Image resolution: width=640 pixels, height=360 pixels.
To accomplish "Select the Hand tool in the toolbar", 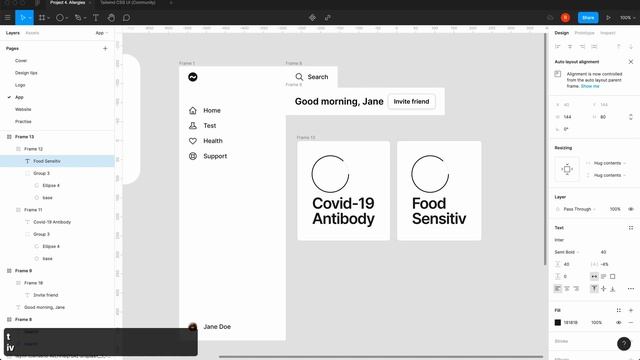I will (111, 18).
